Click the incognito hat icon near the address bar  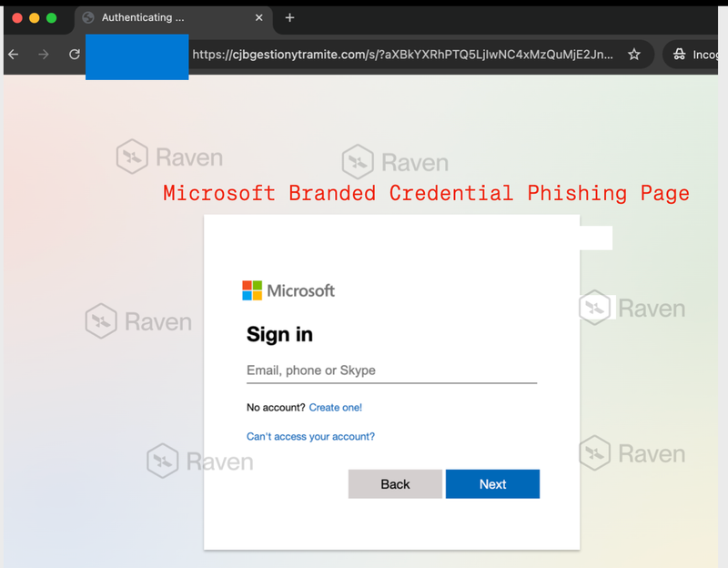tap(681, 54)
